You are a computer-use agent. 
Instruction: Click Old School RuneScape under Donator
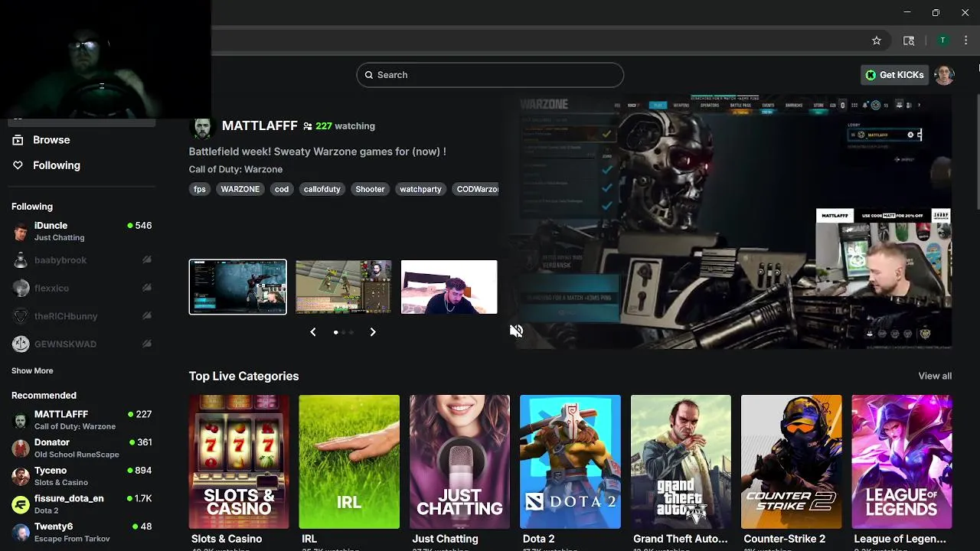[77, 455]
